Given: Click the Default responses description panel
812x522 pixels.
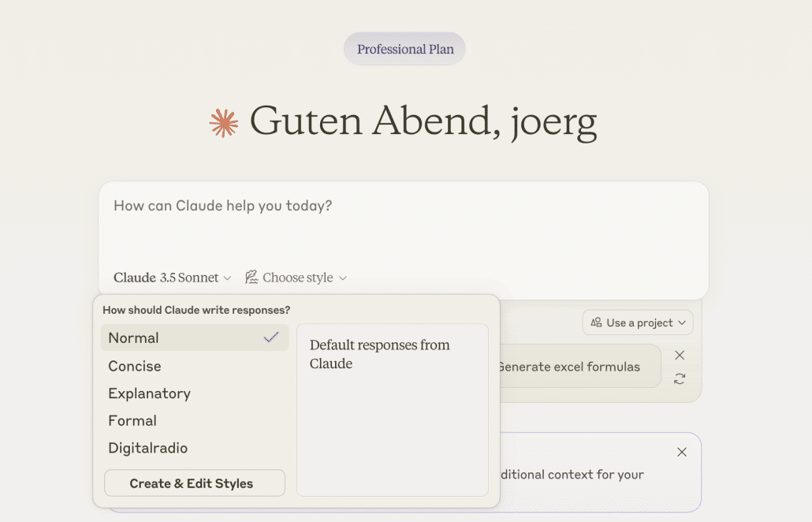Looking at the screenshot, I should (392, 410).
